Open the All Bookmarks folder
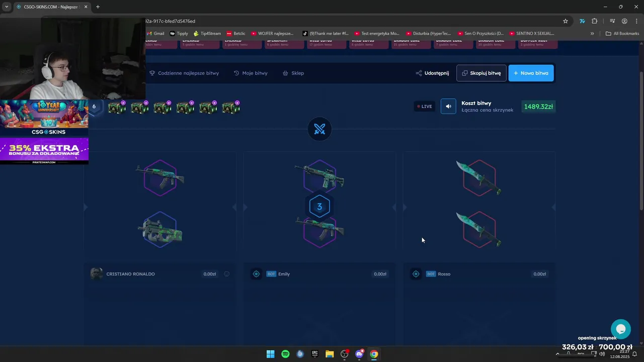The width and height of the screenshot is (644, 362). (x=622, y=34)
